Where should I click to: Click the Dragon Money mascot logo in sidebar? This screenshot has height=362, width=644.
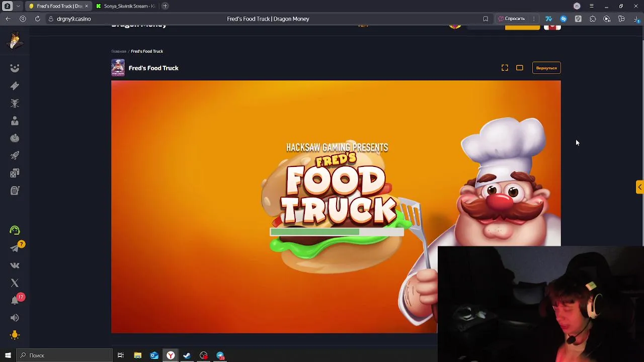click(15, 41)
